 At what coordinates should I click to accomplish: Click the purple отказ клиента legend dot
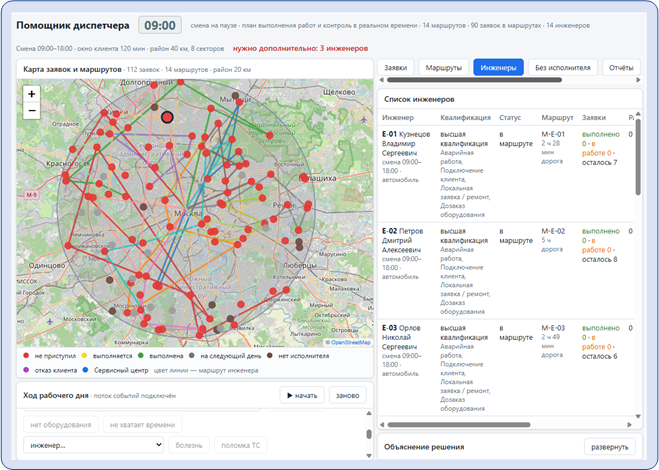pos(26,370)
